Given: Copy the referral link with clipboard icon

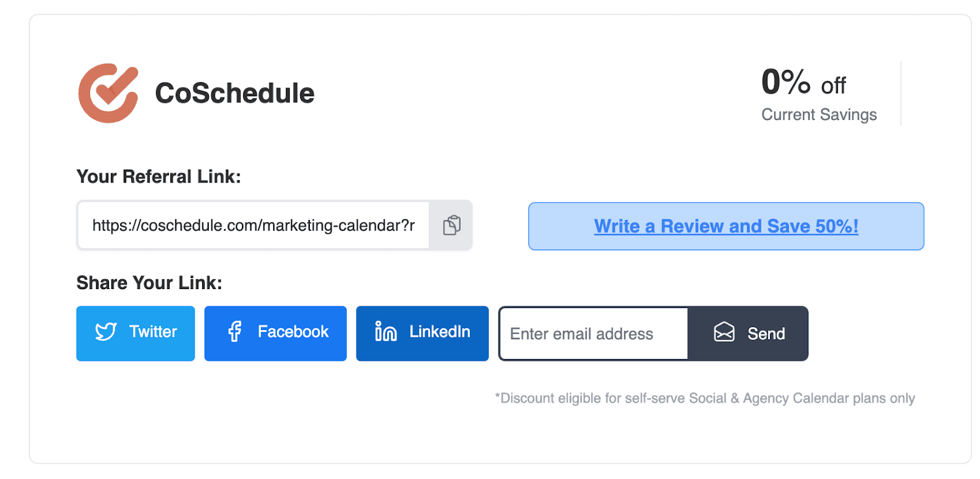Looking at the screenshot, I should [x=451, y=225].
